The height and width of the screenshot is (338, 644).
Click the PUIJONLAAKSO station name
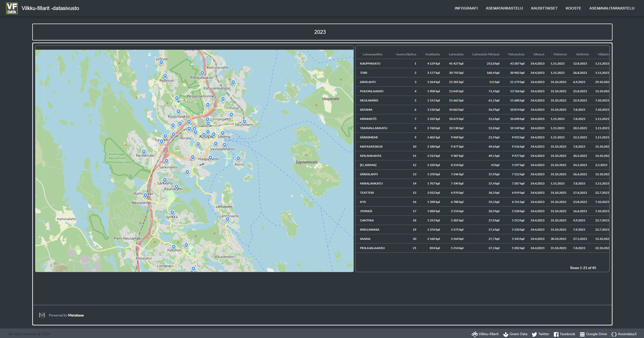pyautogui.click(x=372, y=91)
